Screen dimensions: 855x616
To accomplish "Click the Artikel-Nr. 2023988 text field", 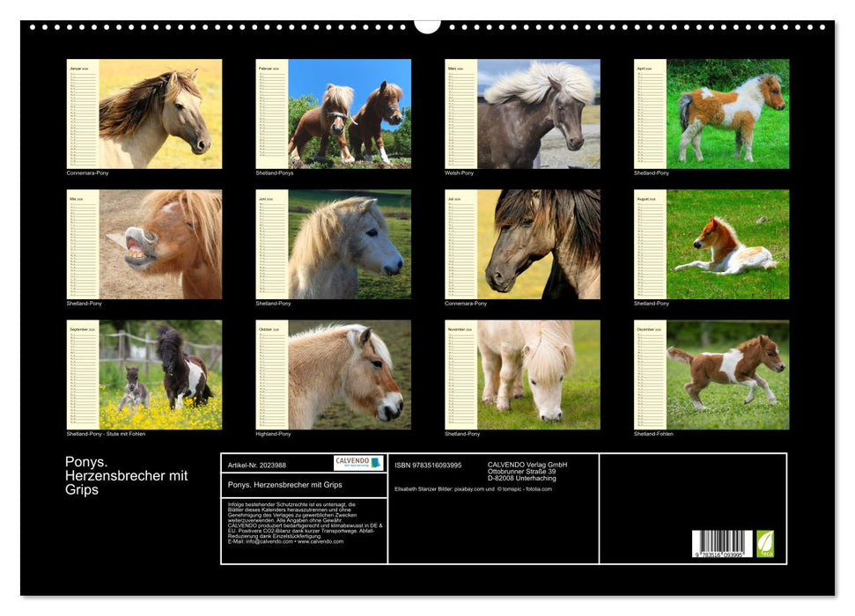I will click(x=256, y=466).
